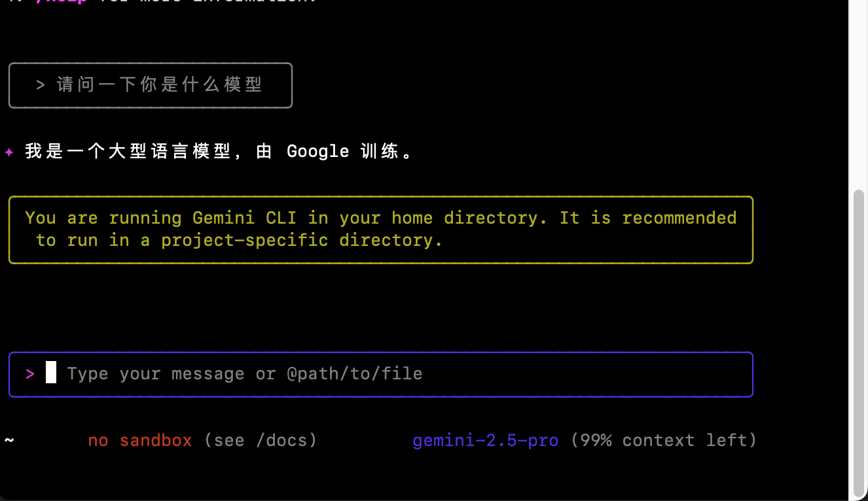
Task: Click the gray chevron before the Chinese prompt
Action: (x=41, y=85)
